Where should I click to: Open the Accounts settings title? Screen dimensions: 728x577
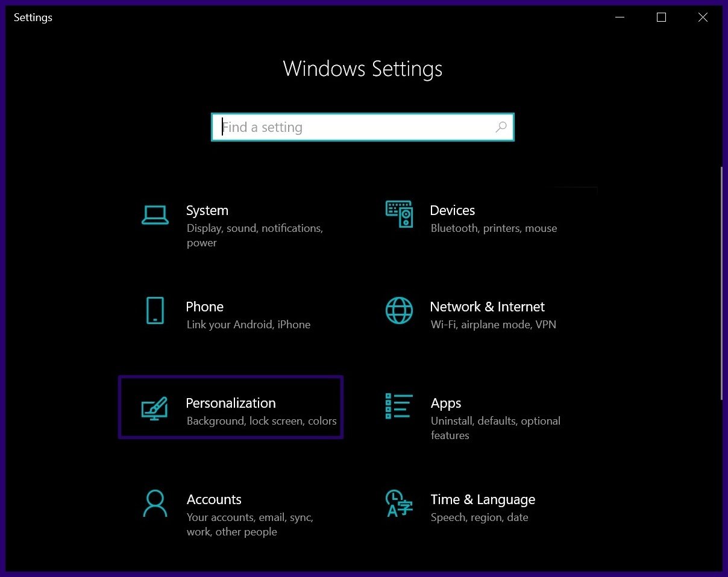[x=214, y=499]
